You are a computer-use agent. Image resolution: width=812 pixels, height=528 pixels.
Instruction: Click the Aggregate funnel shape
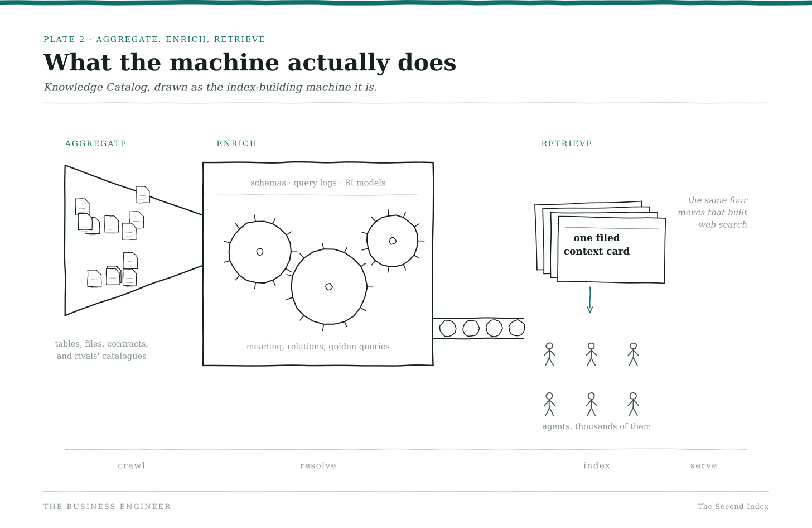pyautogui.click(x=134, y=240)
